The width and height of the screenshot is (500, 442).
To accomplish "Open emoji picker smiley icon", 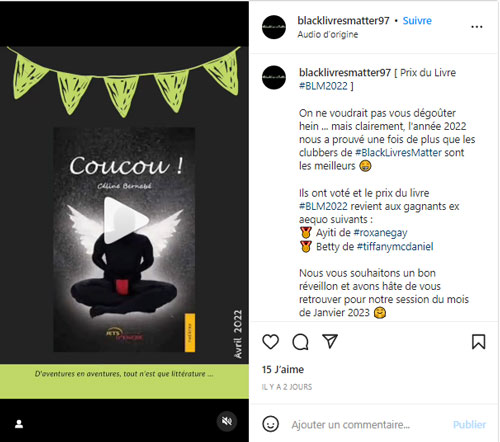I will click(270, 424).
